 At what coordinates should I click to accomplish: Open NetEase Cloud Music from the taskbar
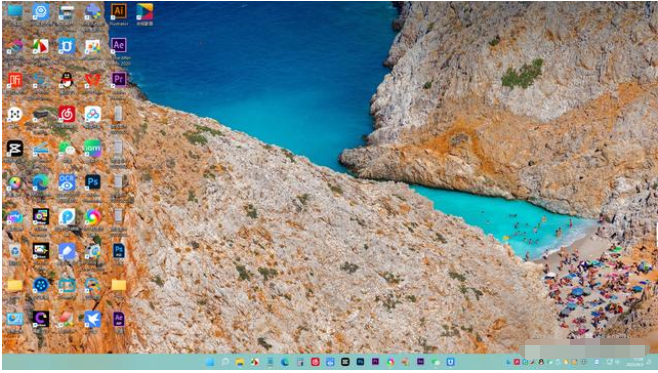point(315,362)
